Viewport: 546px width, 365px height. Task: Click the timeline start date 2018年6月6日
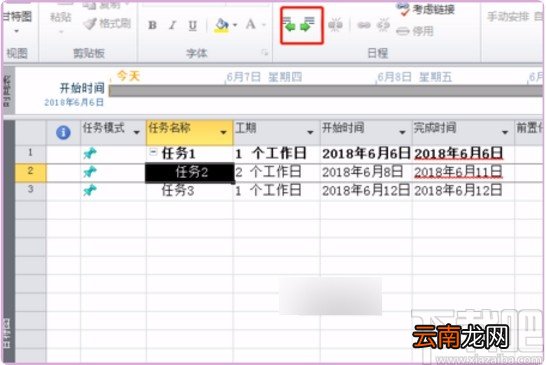pos(74,102)
